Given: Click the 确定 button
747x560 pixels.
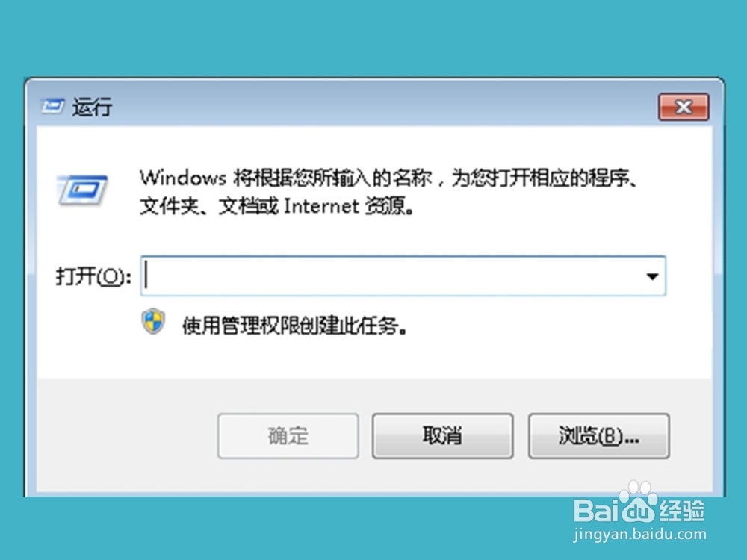Looking at the screenshot, I should 288,436.
